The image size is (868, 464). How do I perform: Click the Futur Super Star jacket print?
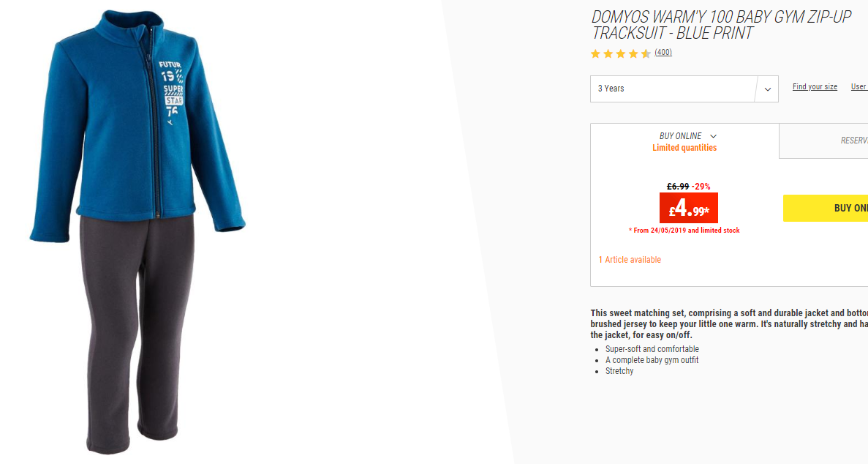[x=172, y=90]
